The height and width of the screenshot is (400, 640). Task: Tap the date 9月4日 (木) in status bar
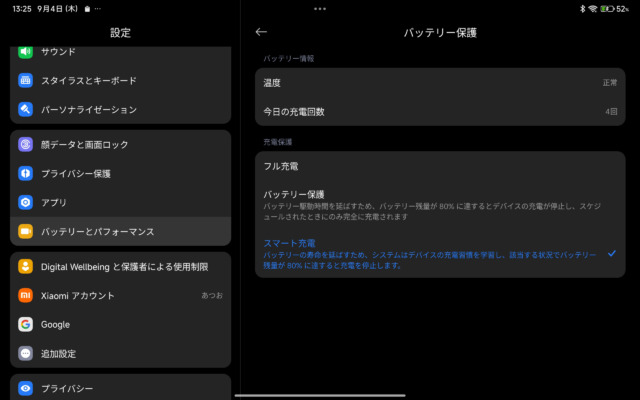click(57, 9)
